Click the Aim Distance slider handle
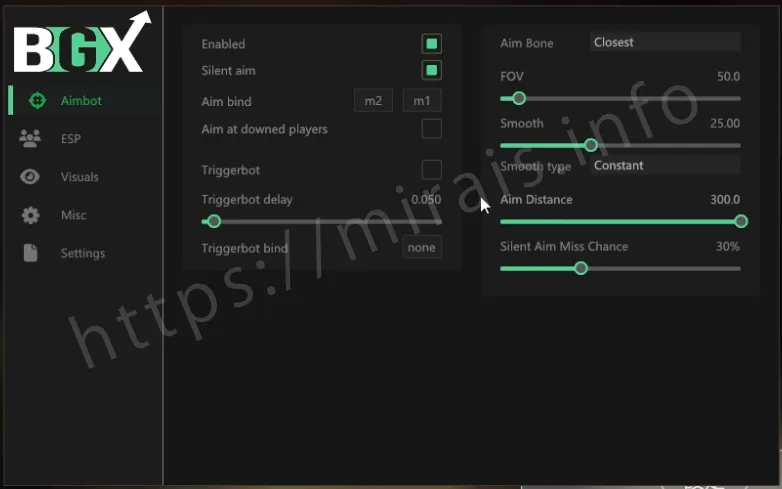 point(741,221)
